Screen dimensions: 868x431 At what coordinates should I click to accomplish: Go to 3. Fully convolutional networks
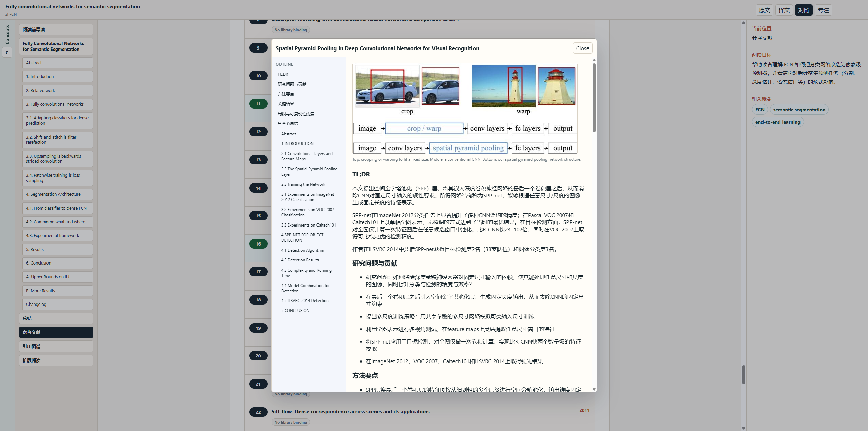(x=58, y=104)
